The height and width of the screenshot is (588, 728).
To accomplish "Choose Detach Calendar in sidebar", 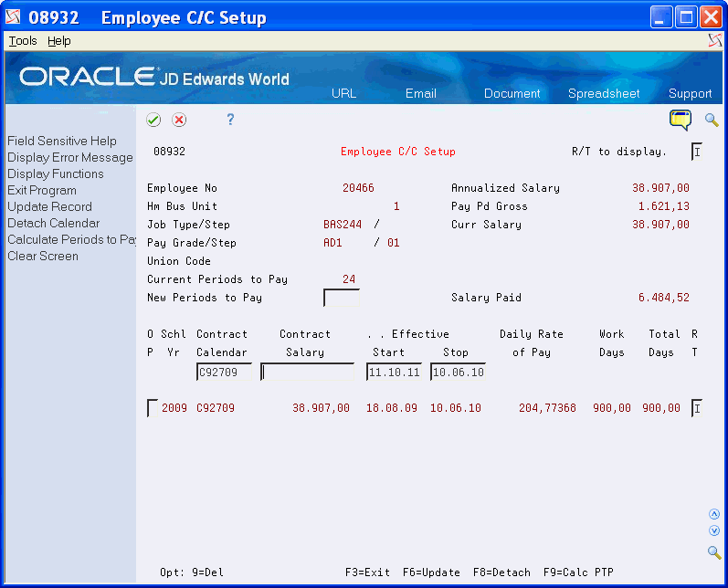I will [53, 223].
